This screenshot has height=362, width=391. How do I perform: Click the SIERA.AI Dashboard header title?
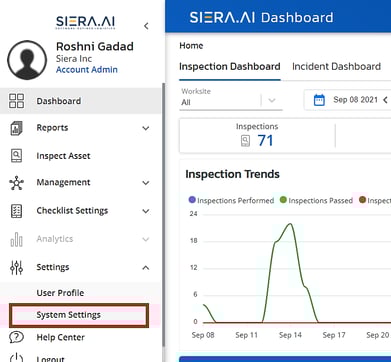pos(261,17)
